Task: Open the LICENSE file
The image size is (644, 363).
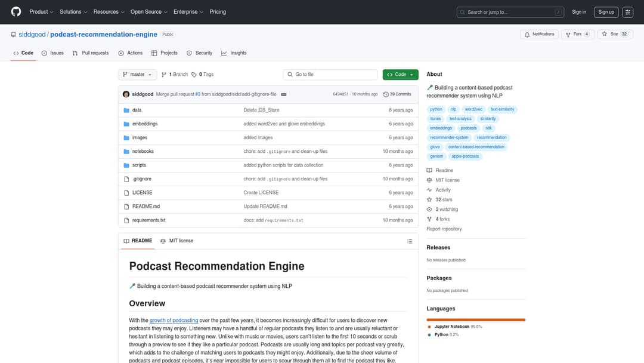Action: [142, 193]
